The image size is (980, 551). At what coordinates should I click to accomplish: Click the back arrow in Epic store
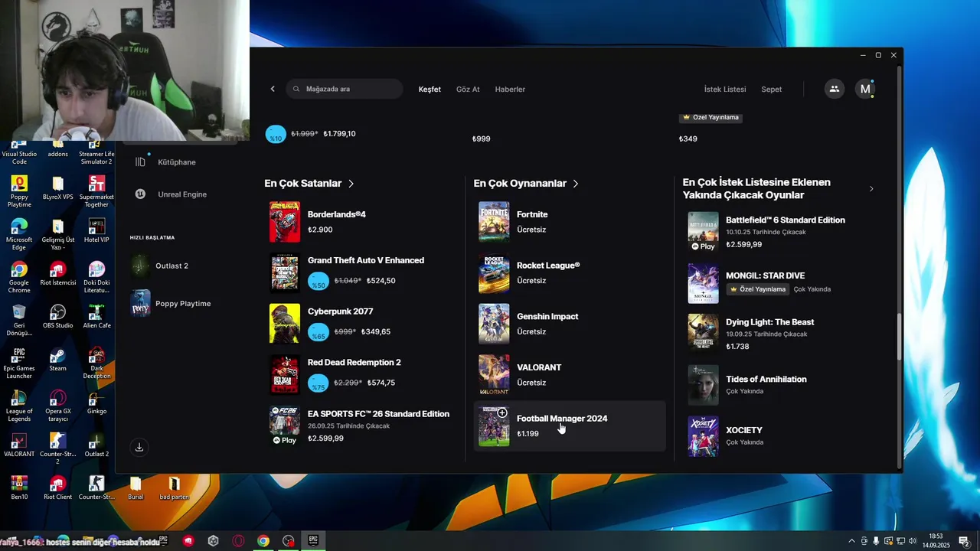[x=273, y=89]
